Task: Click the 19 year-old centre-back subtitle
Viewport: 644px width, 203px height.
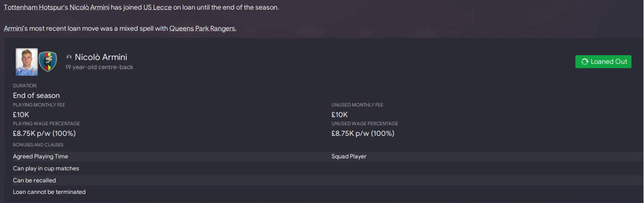Action: click(99, 67)
